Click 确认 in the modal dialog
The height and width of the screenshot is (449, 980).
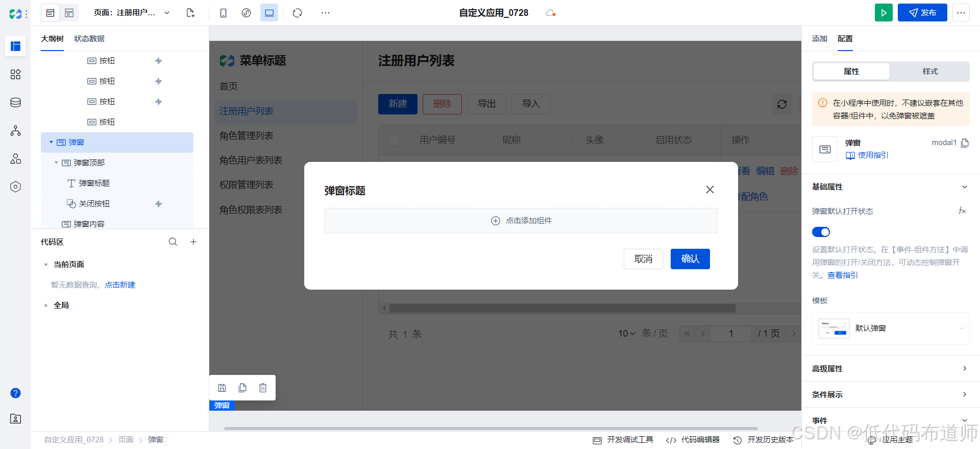[690, 259]
